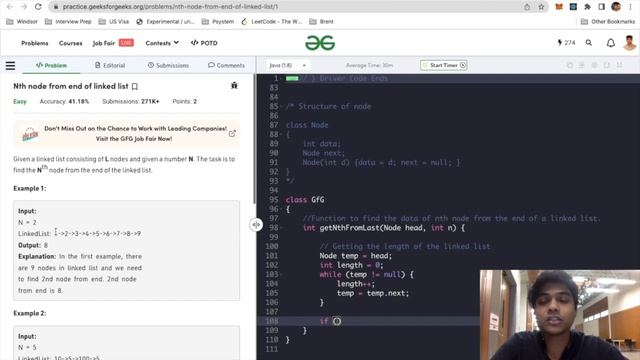Open the Problems nav item
The width and height of the screenshot is (640, 360).
coord(35,43)
